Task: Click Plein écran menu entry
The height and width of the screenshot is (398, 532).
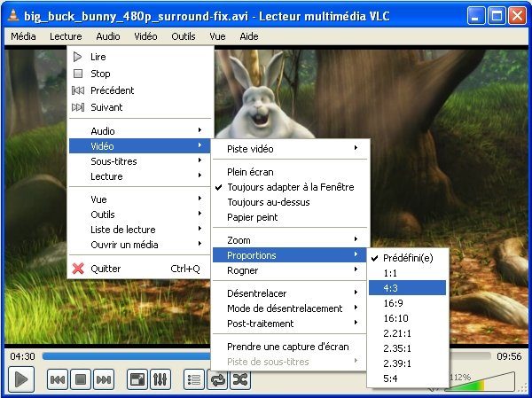Action: (250, 172)
